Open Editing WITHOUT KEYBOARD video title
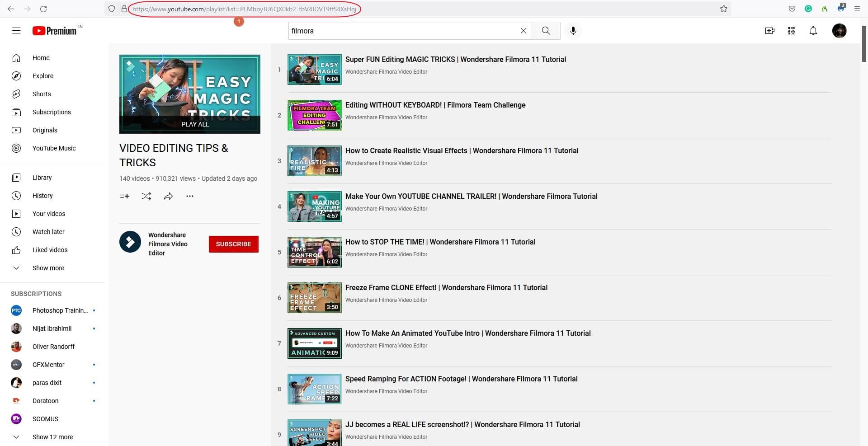 click(x=435, y=105)
